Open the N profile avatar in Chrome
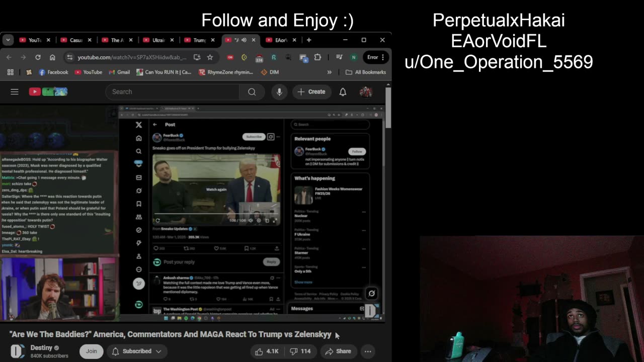The height and width of the screenshot is (362, 644). click(x=354, y=57)
